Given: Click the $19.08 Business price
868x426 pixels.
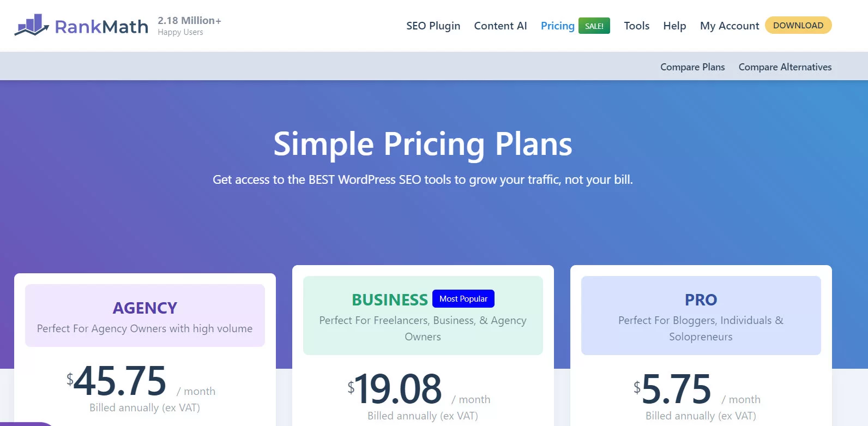Looking at the screenshot, I should [x=397, y=389].
